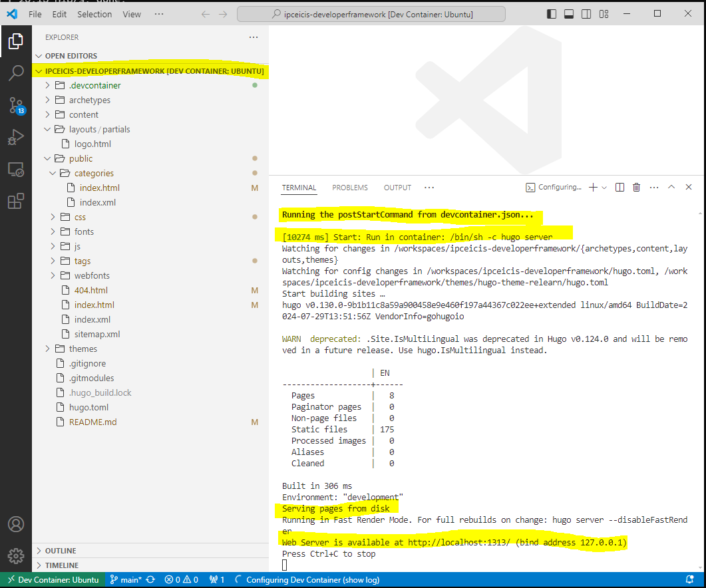This screenshot has height=588, width=706.
Task: Open the Selection menu
Action: 94,14
